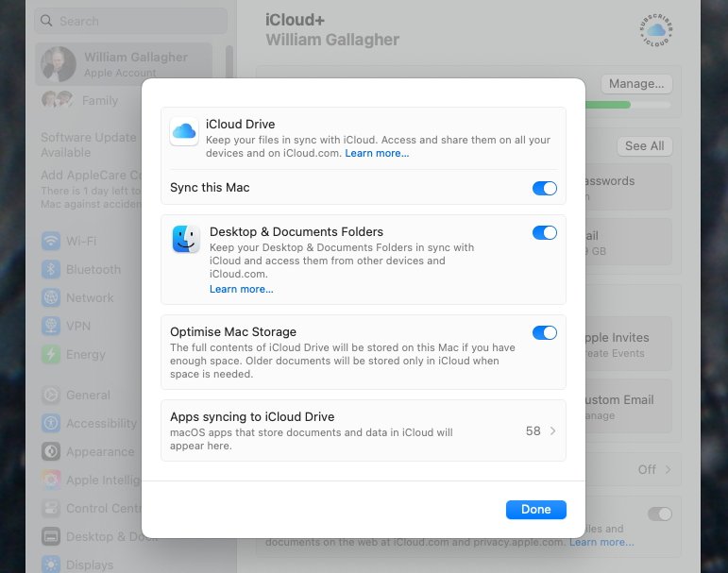Expand Apps syncing to iCloud Drive chevron
The image size is (728, 573).
pyautogui.click(x=552, y=430)
